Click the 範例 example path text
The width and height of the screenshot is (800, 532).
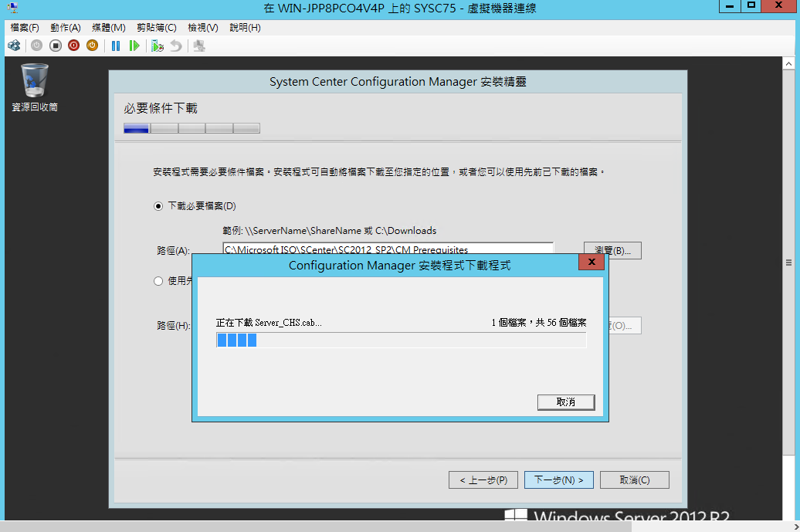pyautogui.click(x=330, y=231)
